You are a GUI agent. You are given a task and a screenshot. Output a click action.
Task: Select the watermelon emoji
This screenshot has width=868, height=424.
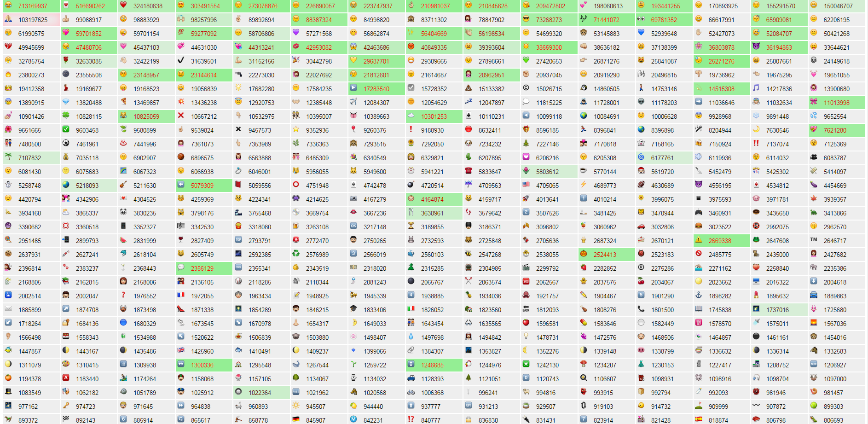122,240
